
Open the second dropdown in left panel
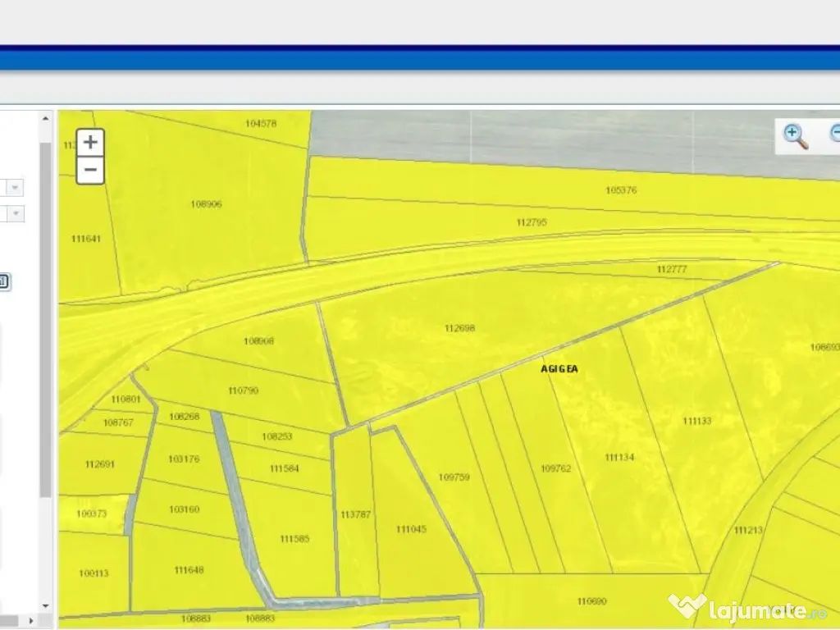pyautogui.click(x=14, y=214)
